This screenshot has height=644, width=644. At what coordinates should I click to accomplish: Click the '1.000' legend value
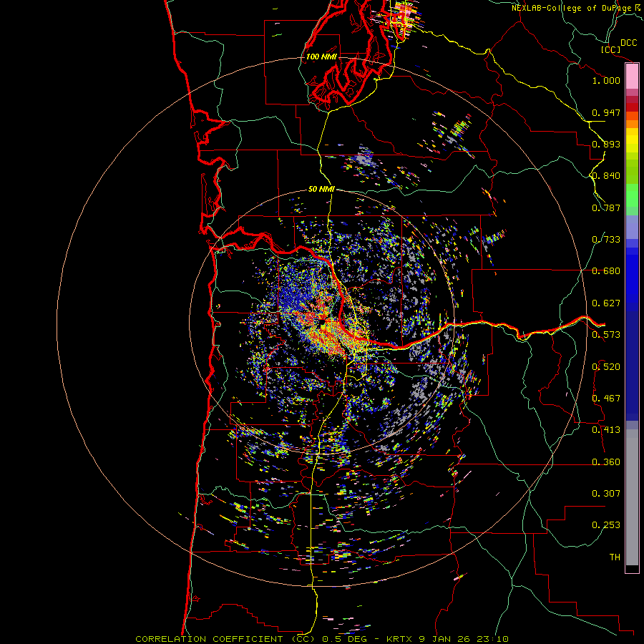pos(606,80)
